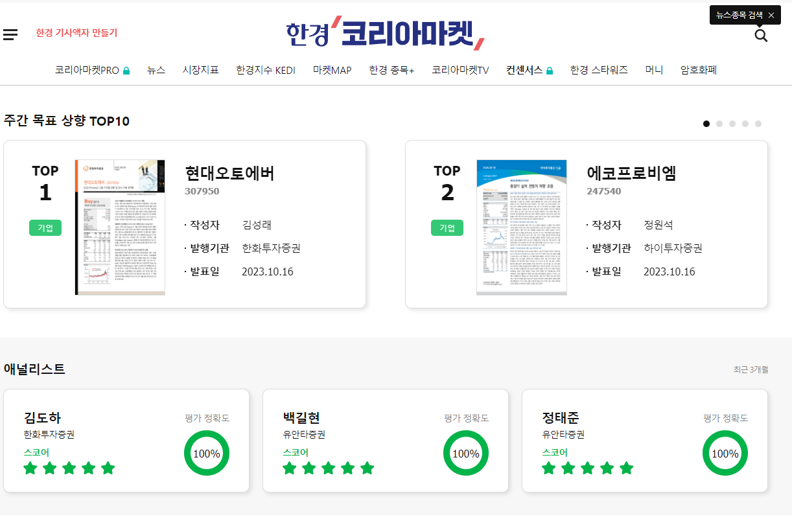Click the magnifier search icon
792x532 pixels.
tap(761, 36)
